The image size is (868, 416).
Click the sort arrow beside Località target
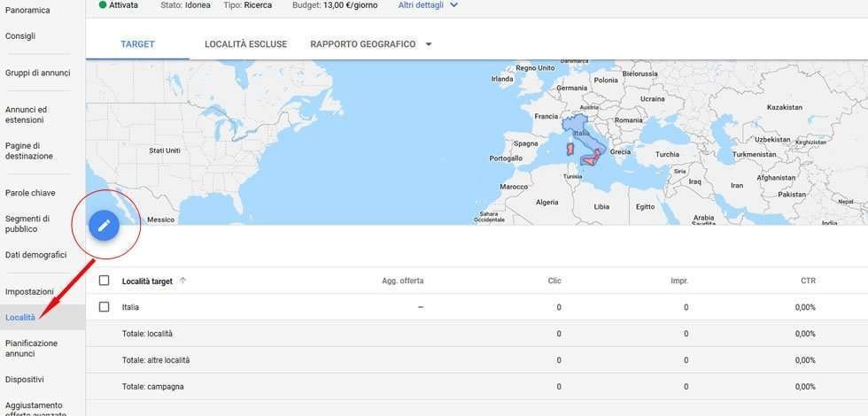click(183, 281)
